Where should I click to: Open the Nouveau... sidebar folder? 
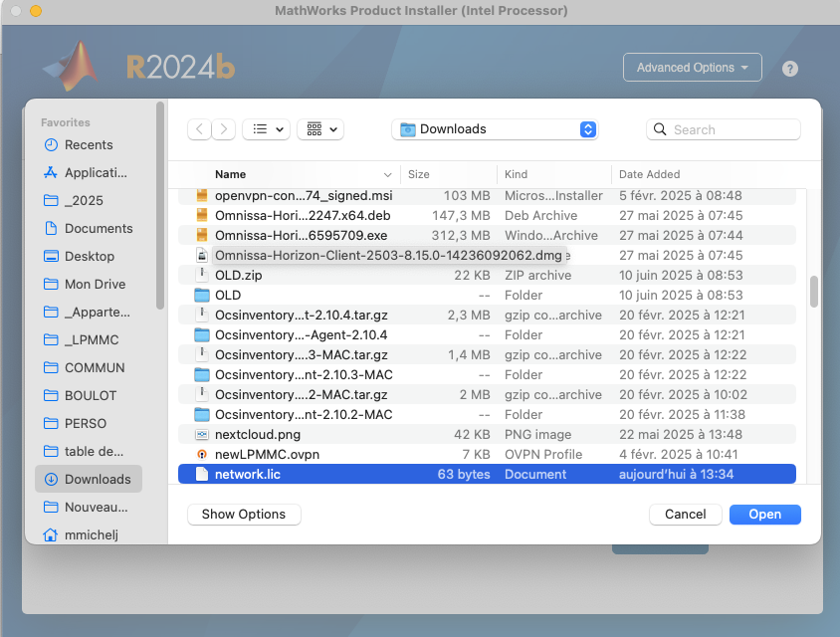[x=89, y=507]
